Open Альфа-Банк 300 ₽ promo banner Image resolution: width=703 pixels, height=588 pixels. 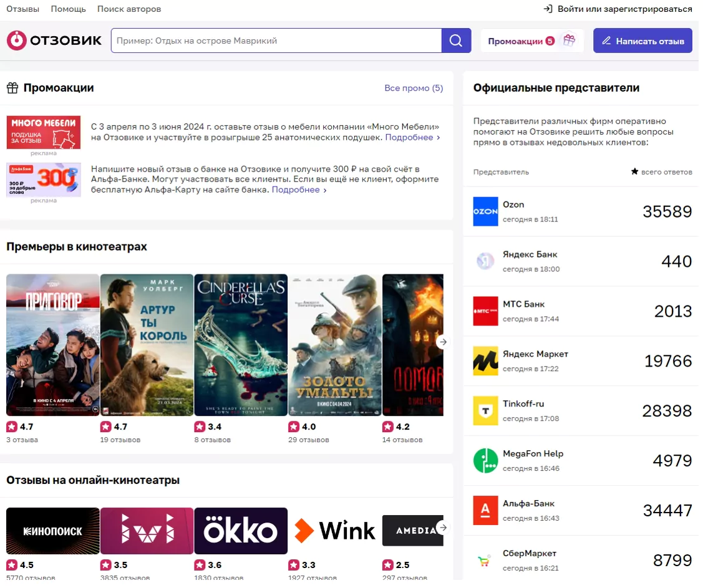[44, 181]
